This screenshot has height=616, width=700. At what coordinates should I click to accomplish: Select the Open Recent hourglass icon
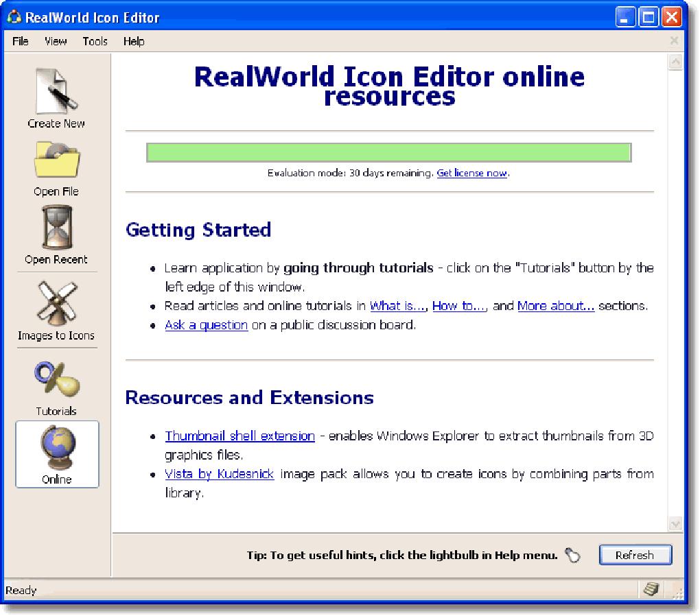coord(57,227)
